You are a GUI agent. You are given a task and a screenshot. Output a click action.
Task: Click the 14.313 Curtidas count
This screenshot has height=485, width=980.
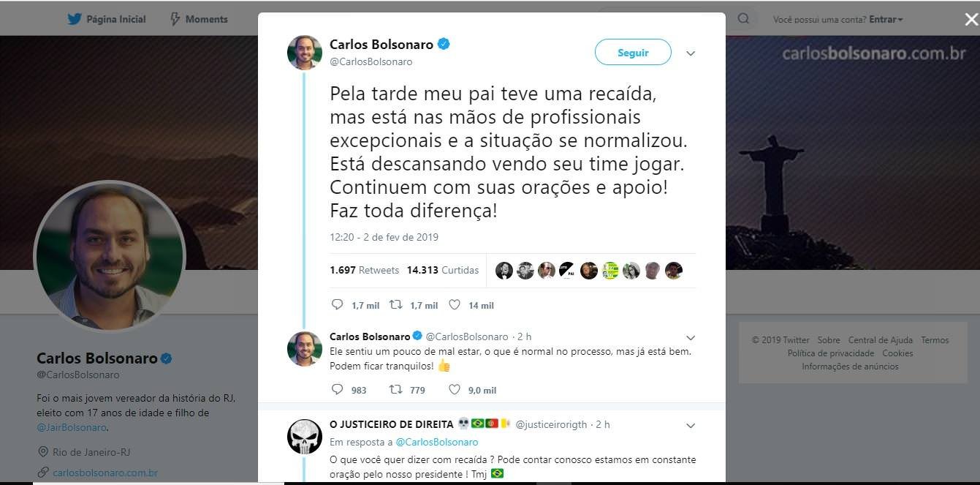443,270
